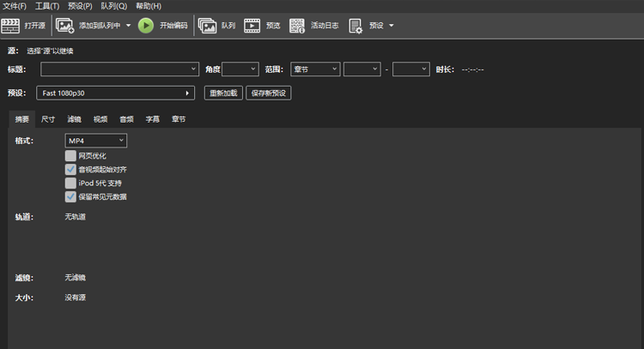The image size is (644, 349).
Task: Click the 保存新预设 button
Action: click(x=269, y=93)
